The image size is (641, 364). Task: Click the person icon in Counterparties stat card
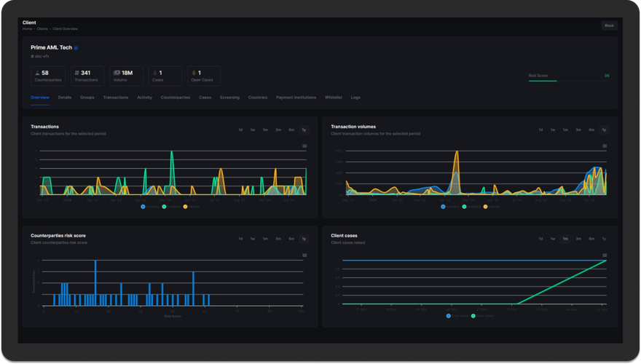(x=37, y=73)
